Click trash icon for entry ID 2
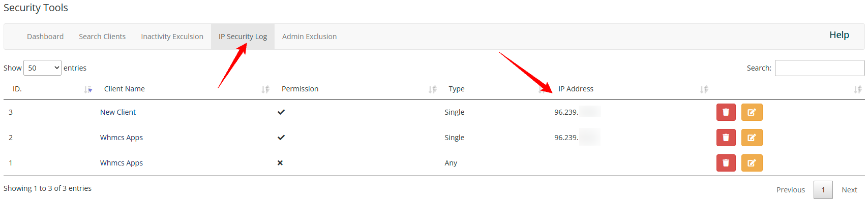 pos(726,138)
